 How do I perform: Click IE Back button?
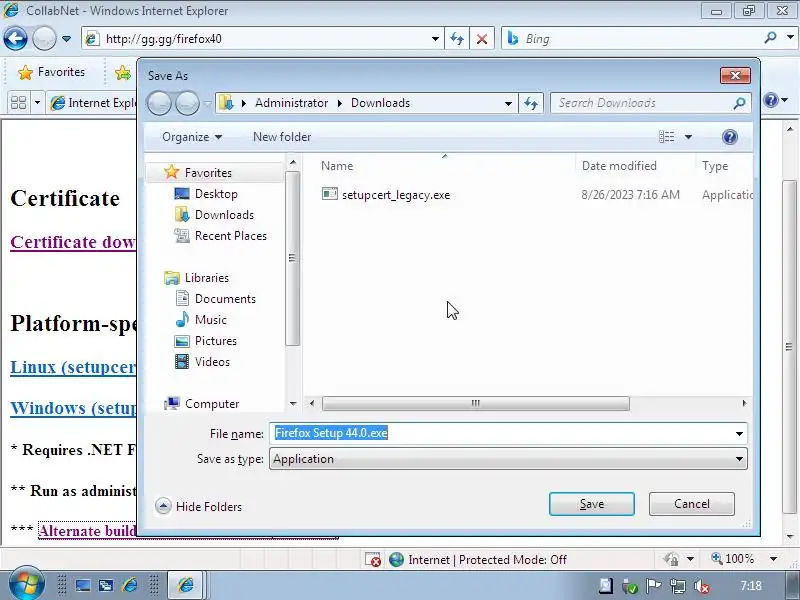coord(15,38)
